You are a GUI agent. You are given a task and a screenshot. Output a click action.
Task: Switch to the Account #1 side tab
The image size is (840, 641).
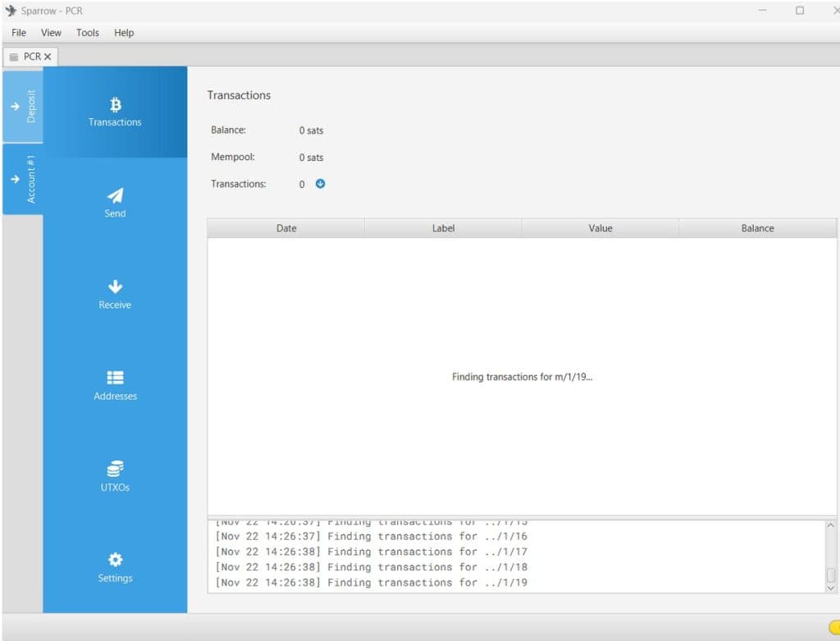pyautogui.click(x=24, y=181)
